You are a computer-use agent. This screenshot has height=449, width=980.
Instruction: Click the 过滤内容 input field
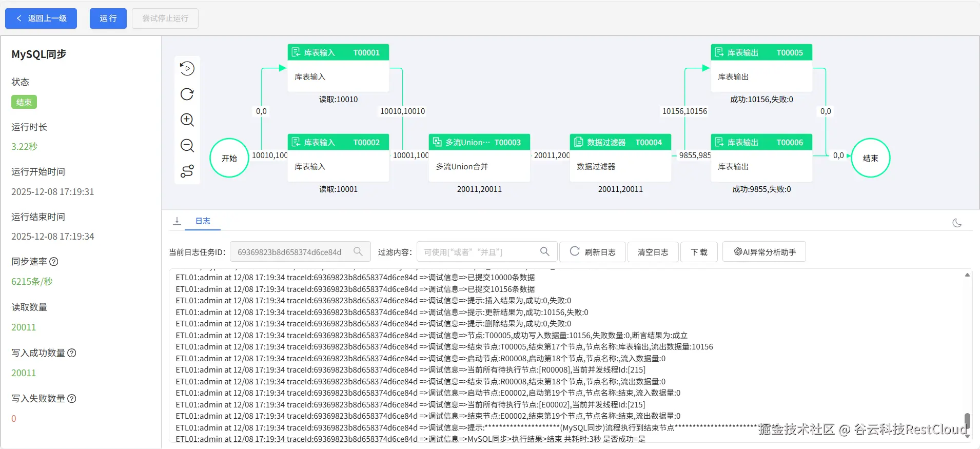487,252
